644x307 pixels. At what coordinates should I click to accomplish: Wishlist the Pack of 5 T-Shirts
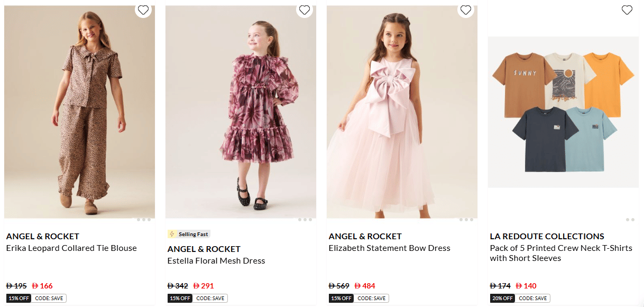(627, 10)
